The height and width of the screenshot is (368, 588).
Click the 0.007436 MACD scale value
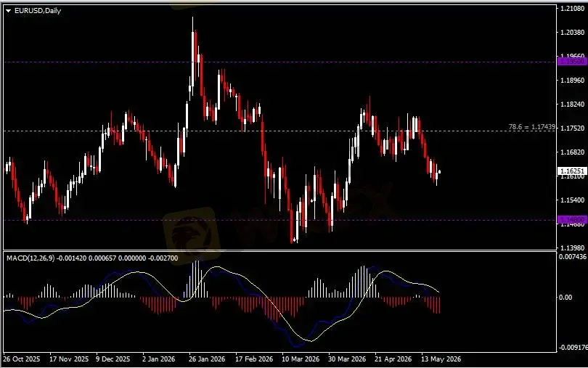[x=573, y=257]
